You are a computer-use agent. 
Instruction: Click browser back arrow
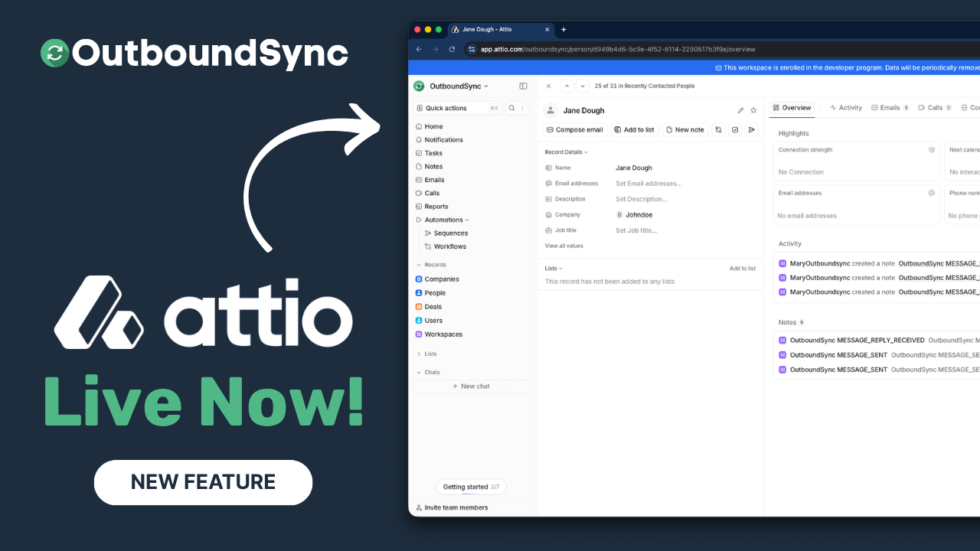[x=419, y=49]
